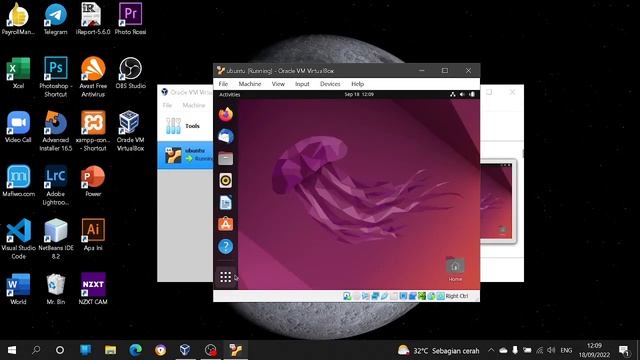Open the Home folder on Ubuntu desktop
The image size is (640, 360).
(455, 269)
